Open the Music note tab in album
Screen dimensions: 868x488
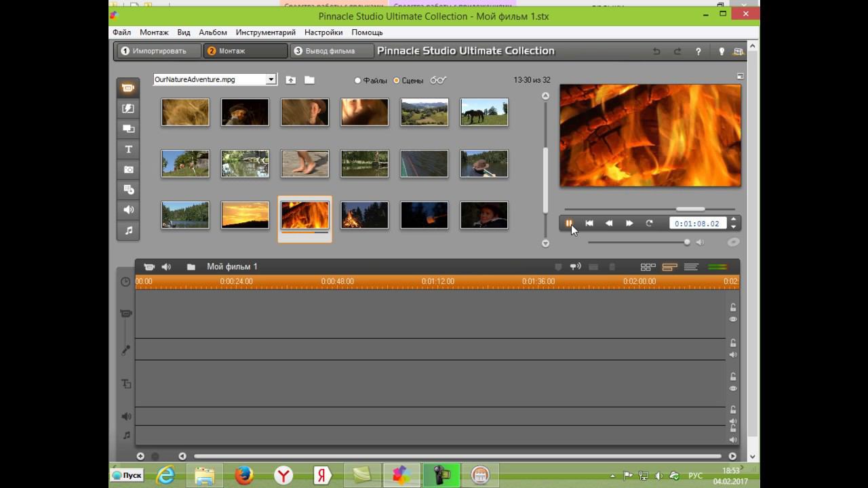[x=128, y=230]
